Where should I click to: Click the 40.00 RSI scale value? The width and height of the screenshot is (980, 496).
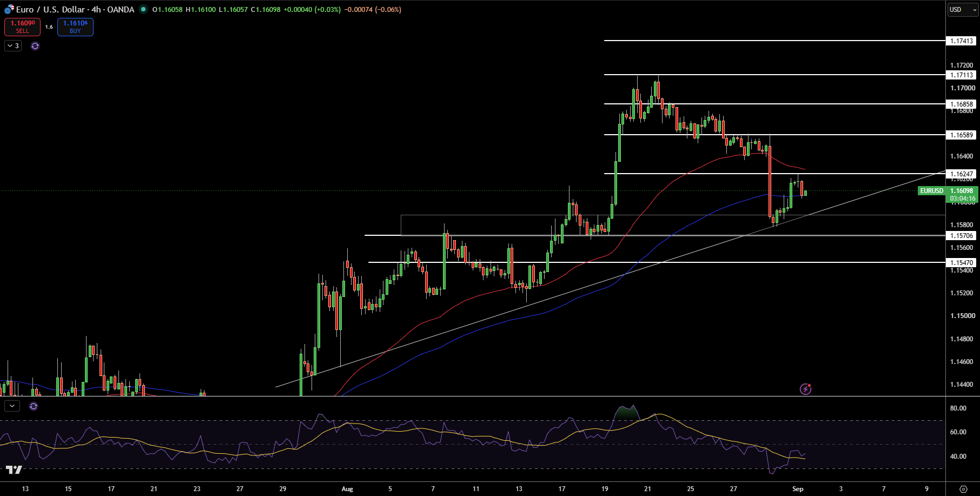click(x=958, y=456)
